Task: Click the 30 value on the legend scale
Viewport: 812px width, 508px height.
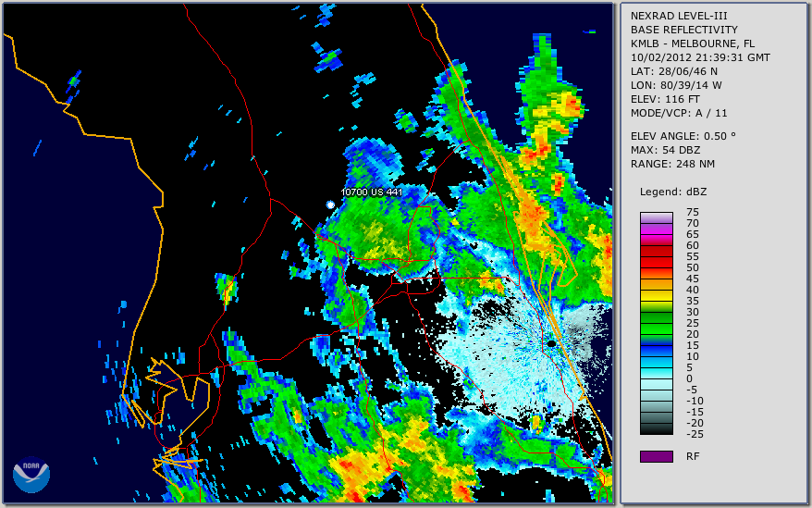Action: click(693, 312)
